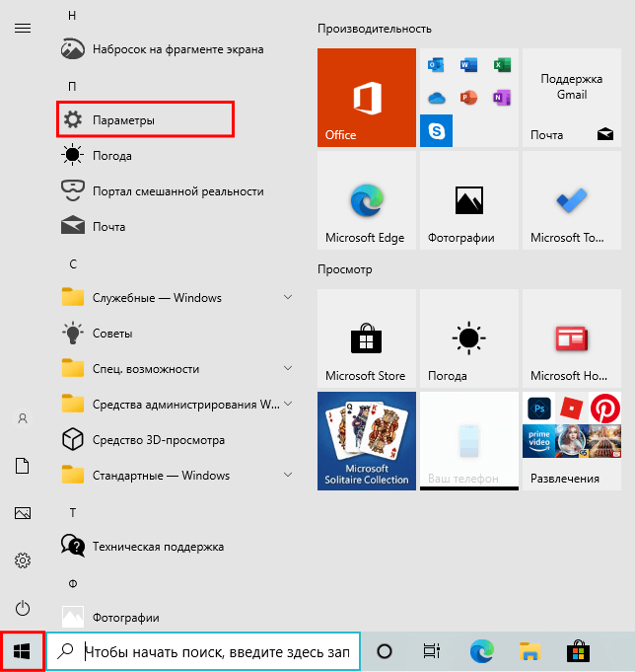This screenshot has width=635, height=672.
Task: Open File Explorer from taskbar
Action: coord(530,651)
